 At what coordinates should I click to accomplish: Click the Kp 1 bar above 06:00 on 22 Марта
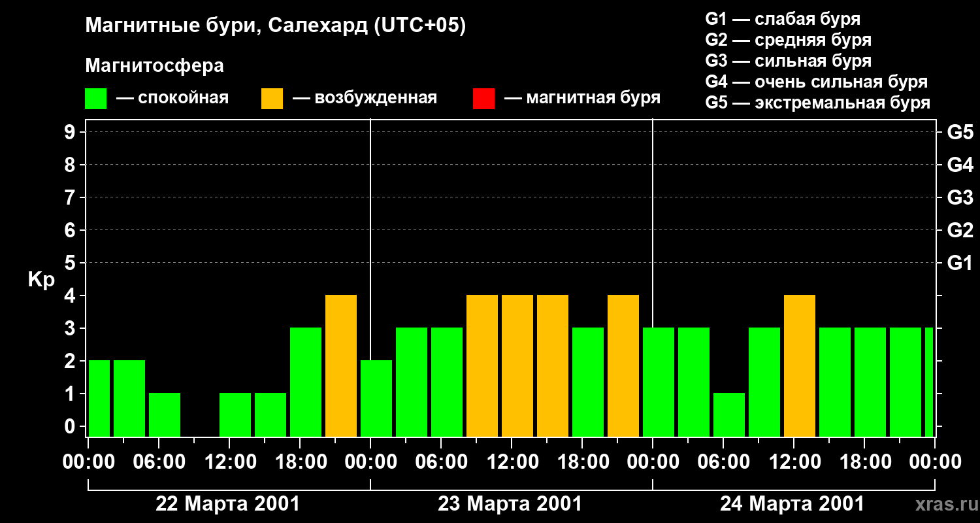(165, 415)
